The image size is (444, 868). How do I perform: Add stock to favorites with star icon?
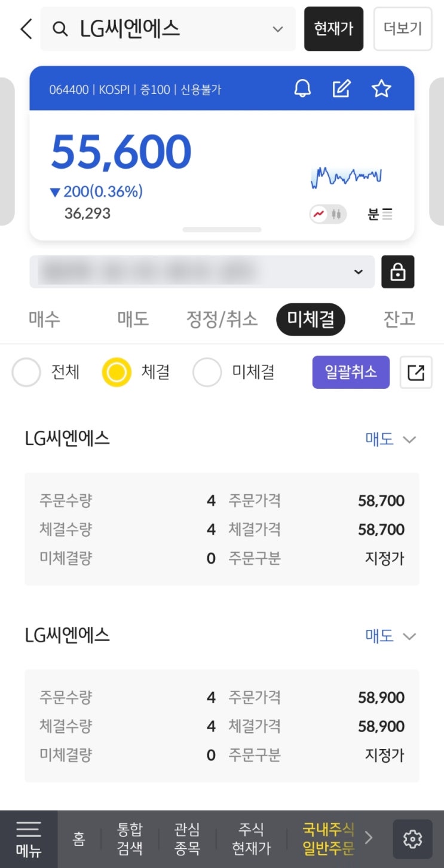coord(381,89)
